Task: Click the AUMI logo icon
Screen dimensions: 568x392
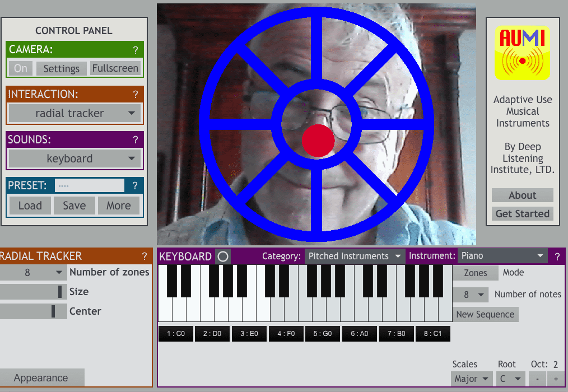Action: (x=522, y=53)
